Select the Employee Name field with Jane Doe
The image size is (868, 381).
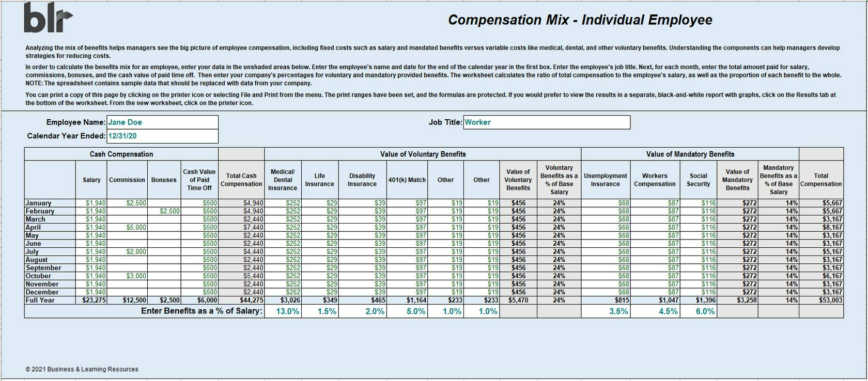[162, 122]
